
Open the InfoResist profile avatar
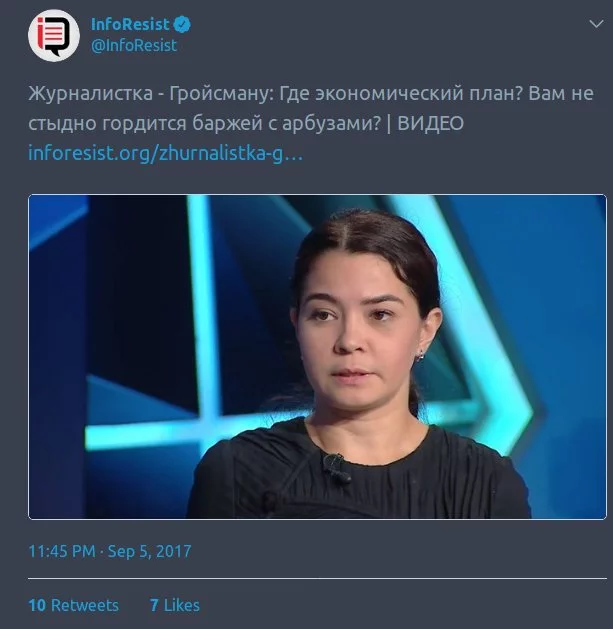tap(54, 35)
